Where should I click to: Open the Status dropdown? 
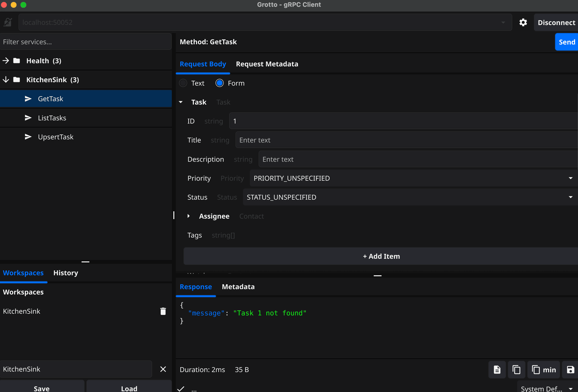tap(570, 197)
